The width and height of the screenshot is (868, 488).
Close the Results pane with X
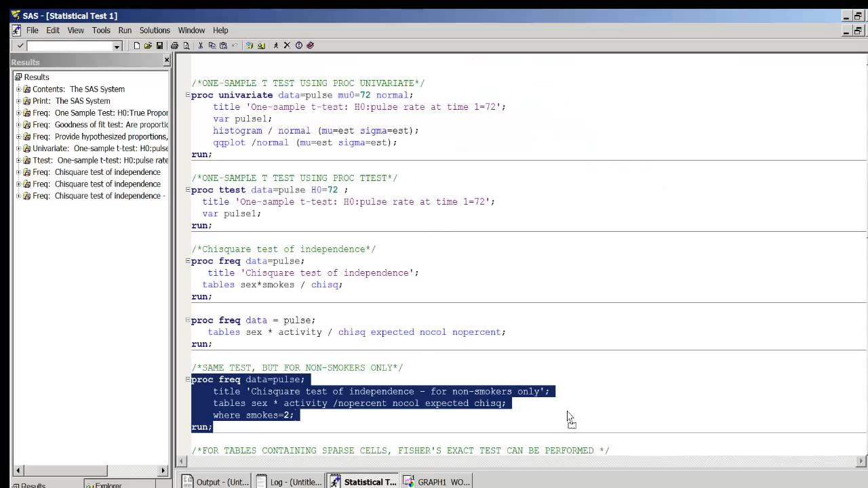click(167, 61)
